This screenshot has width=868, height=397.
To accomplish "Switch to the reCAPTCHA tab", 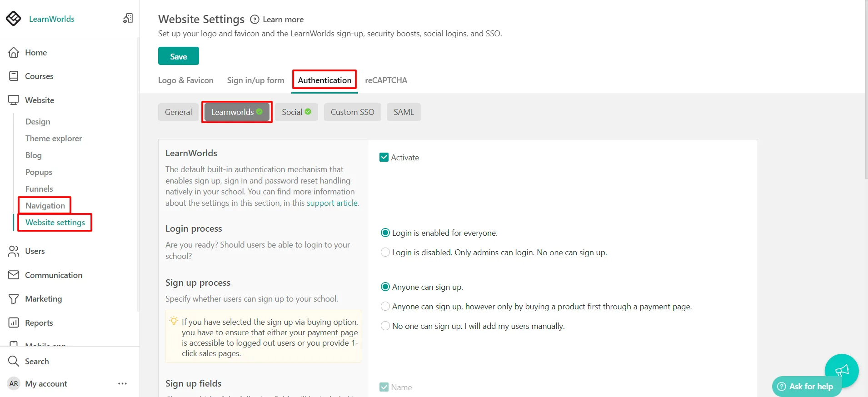I will 386,80.
